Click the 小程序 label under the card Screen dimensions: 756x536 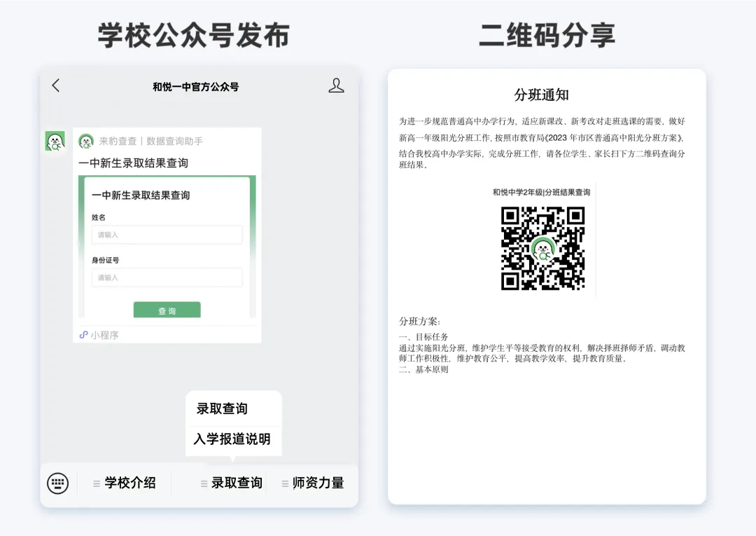point(104,335)
